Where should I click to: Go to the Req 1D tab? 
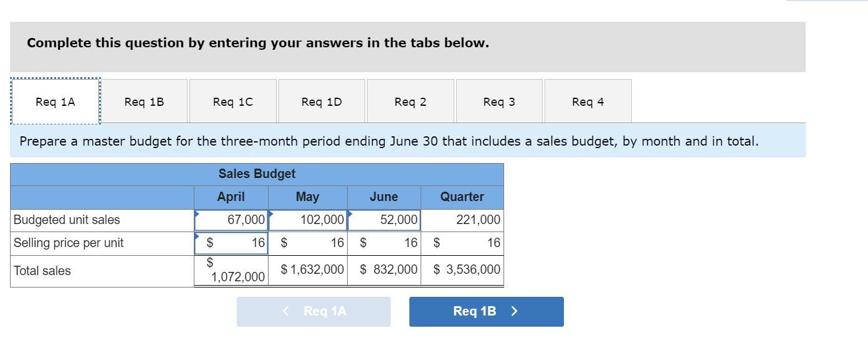pos(322,101)
